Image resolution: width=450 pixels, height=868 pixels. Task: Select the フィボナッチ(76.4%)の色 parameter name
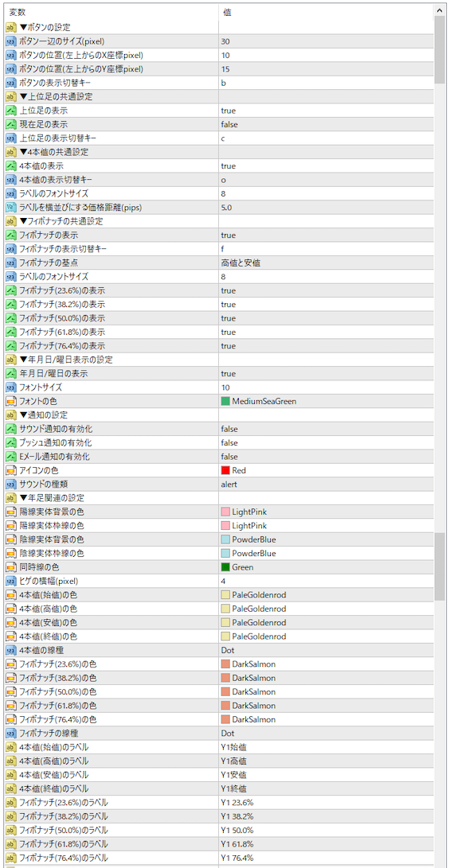(x=58, y=720)
